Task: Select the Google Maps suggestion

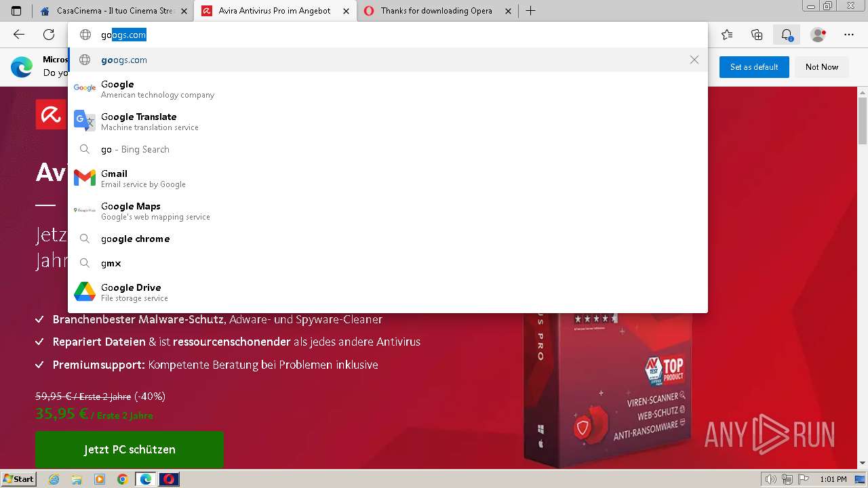Action: [388, 211]
